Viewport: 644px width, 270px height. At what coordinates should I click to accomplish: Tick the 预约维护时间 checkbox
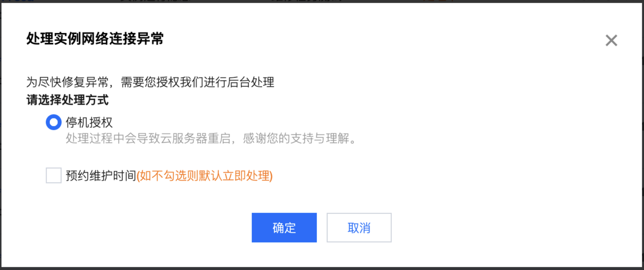(53, 175)
